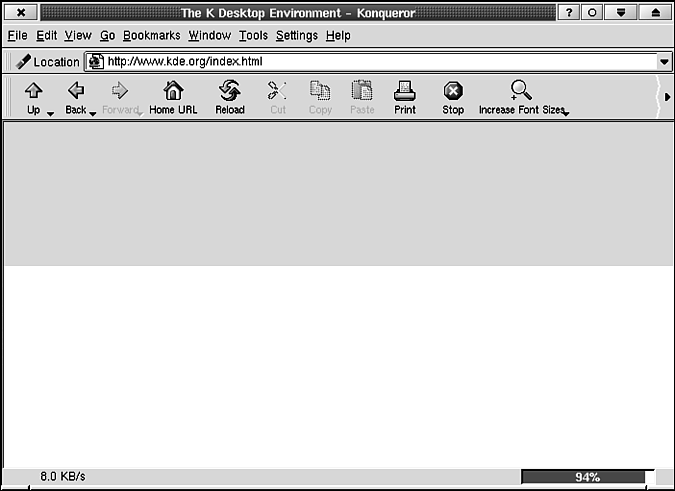Click the 8.0 KB/s status text
The height and width of the screenshot is (491, 675).
(63, 476)
